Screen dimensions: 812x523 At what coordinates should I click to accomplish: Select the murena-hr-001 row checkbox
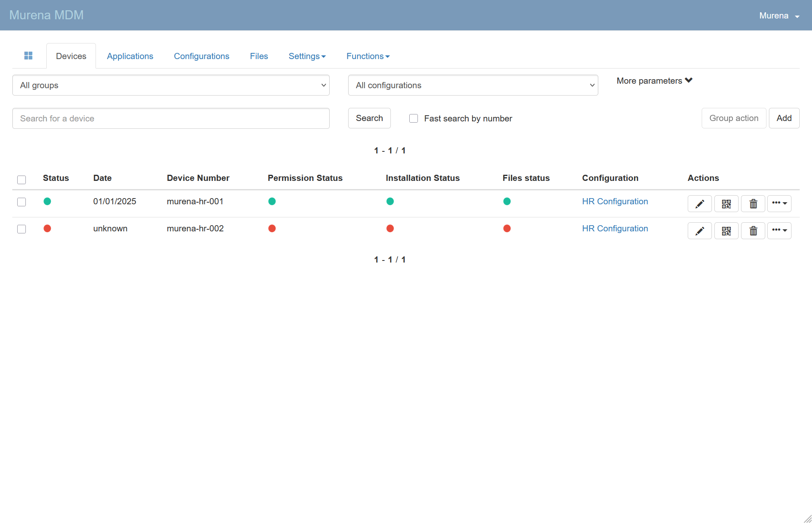22,202
